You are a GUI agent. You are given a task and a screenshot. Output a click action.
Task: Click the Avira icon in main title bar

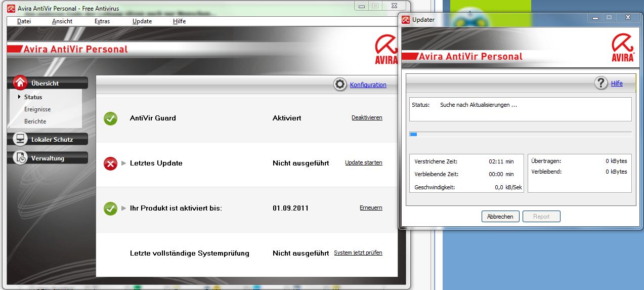tap(11, 8)
